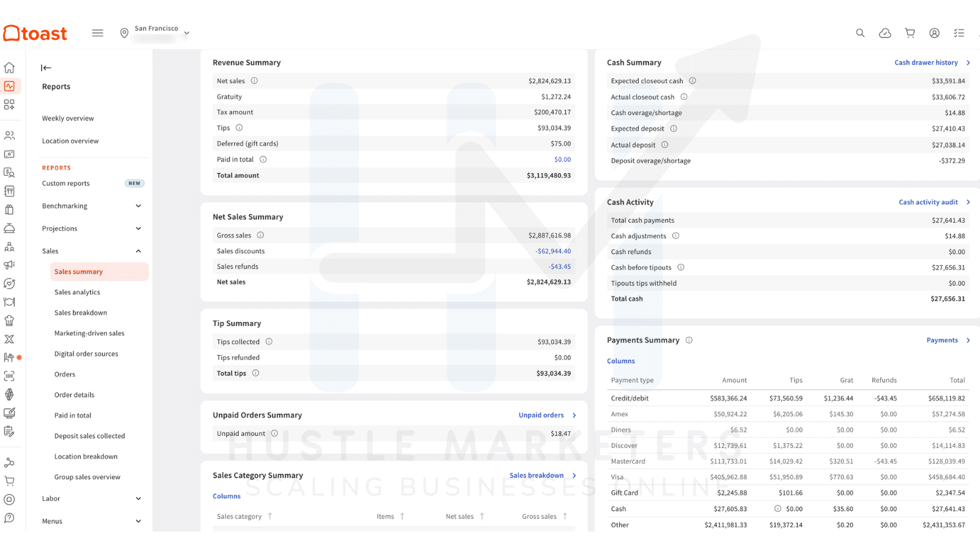Open Location overview
This screenshot has height=551, width=980.
point(70,141)
